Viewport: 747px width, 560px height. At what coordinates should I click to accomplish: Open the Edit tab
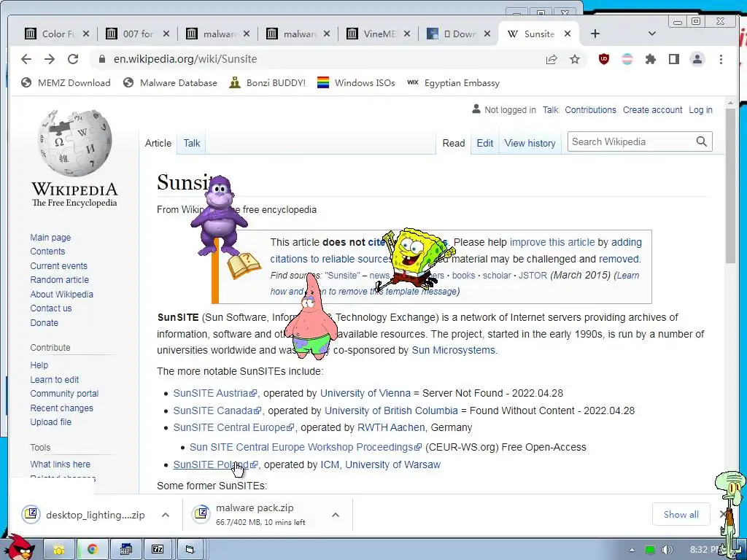[x=485, y=143]
